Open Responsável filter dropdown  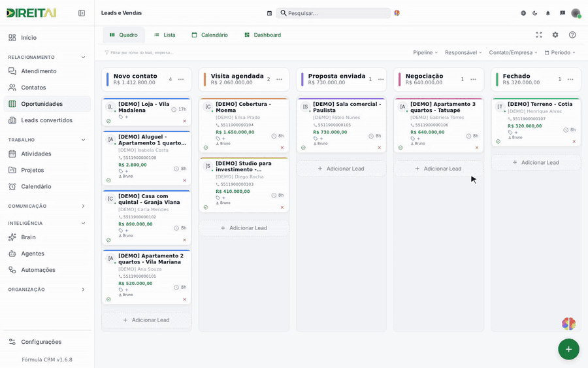(x=463, y=52)
